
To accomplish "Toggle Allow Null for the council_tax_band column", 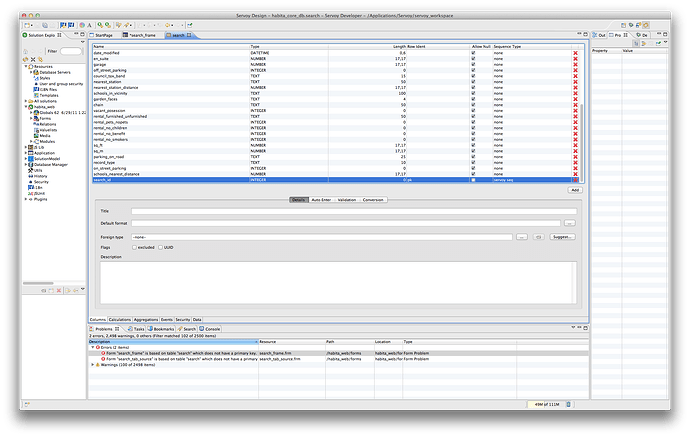I will (x=473, y=76).
